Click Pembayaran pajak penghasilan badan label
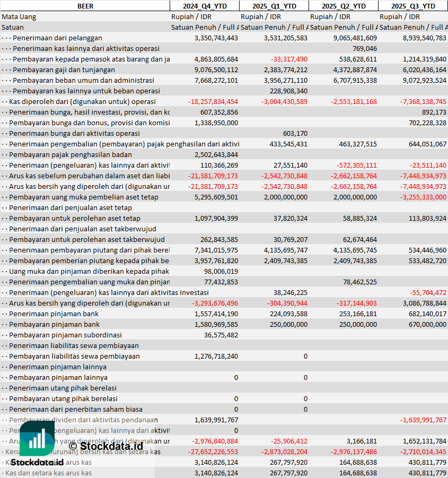Screen dimensions: 448x478 click(x=71, y=155)
